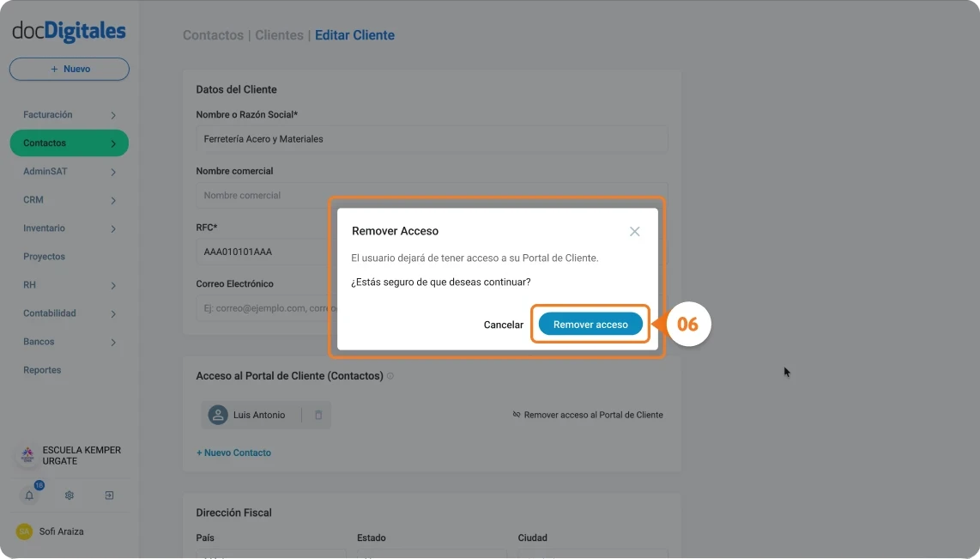Expand the Facturación menu section
Screen dimensions: 980x559
coord(69,114)
